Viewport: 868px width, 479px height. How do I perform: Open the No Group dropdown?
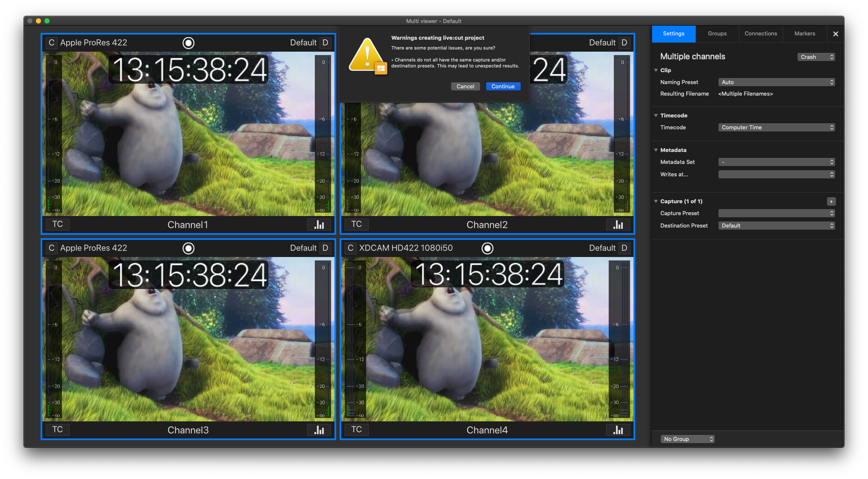(x=688, y=439)
